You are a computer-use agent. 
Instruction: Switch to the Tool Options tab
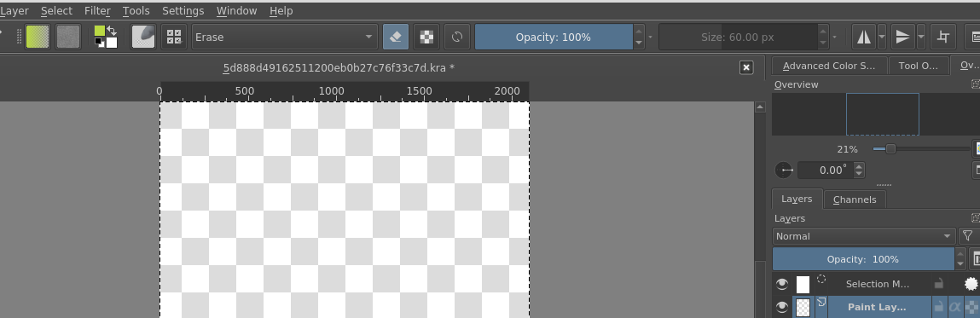[x=918, y=66]
